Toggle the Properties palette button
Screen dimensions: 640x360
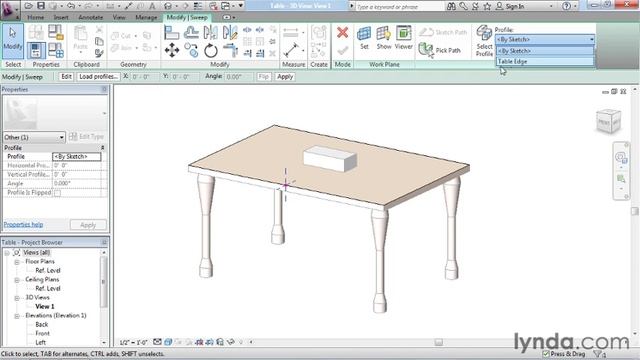(x=36, y=51)
